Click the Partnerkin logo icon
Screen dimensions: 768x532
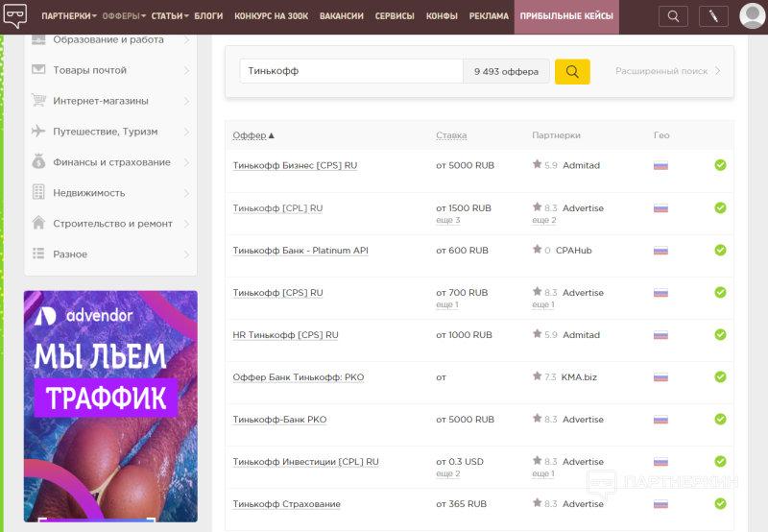click(x=15, y=14)
